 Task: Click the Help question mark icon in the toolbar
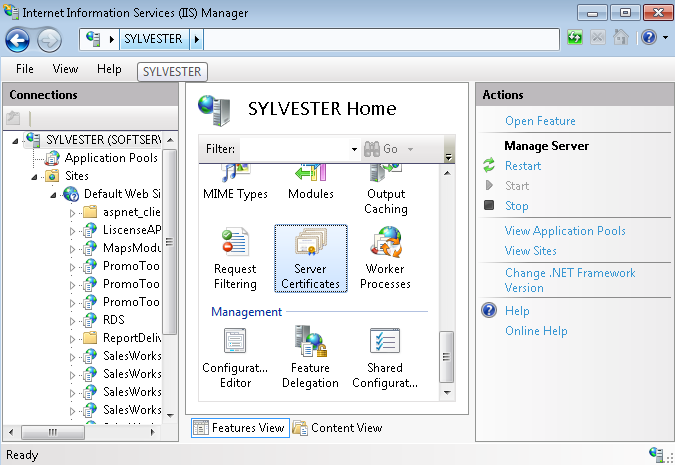(x=649, y=37)
